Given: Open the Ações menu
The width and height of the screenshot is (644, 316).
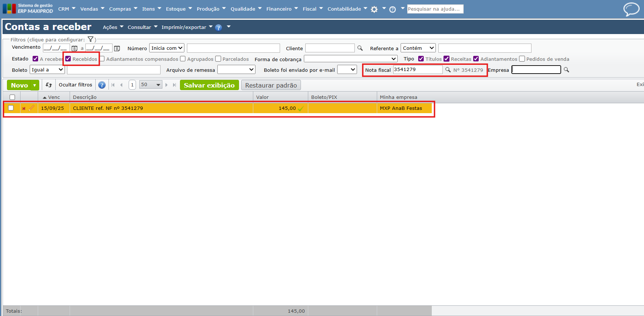Looking at the screenshot, I should 113,27.
